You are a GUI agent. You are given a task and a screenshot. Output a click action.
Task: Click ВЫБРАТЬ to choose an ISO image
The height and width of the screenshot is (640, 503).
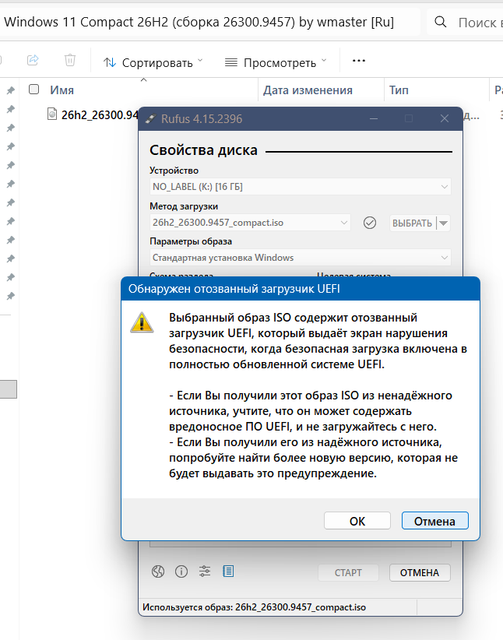[412, 223]
